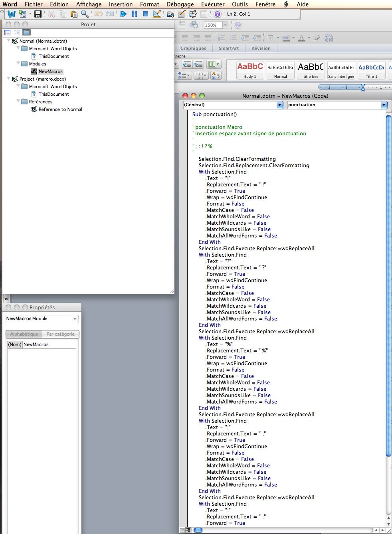Screen dimensions: 392x534
Task: Toggle Design Mode ruler icon
Action: [157, 14]
